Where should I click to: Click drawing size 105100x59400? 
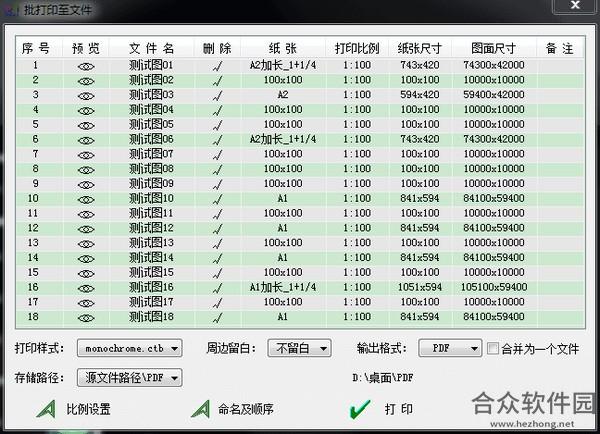(494, 287)
